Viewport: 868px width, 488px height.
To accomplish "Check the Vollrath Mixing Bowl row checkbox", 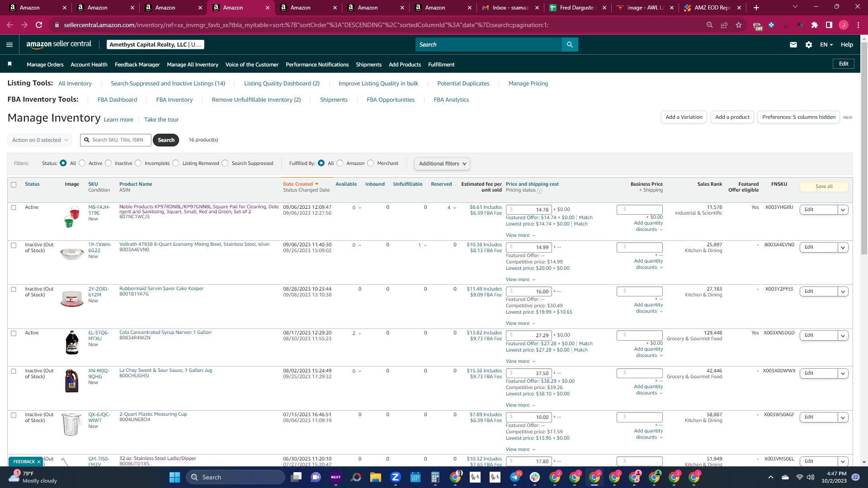I will tap(14, 245).
